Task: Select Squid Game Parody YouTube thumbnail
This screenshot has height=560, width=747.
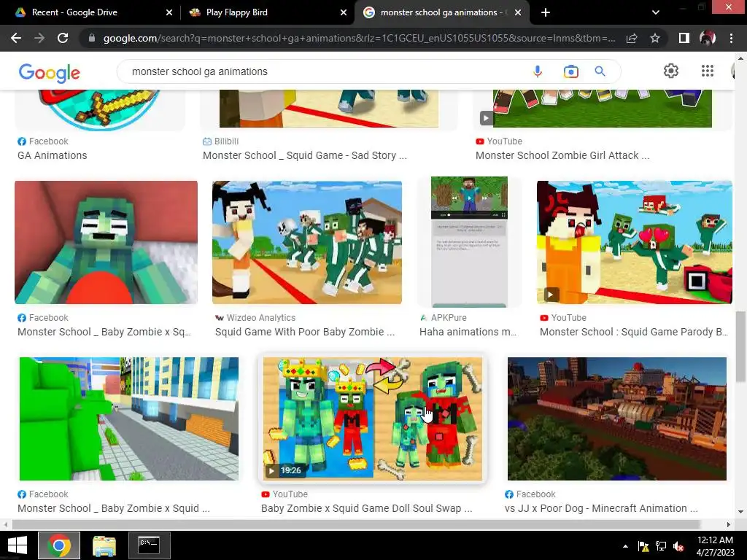Action: point(634,242)
